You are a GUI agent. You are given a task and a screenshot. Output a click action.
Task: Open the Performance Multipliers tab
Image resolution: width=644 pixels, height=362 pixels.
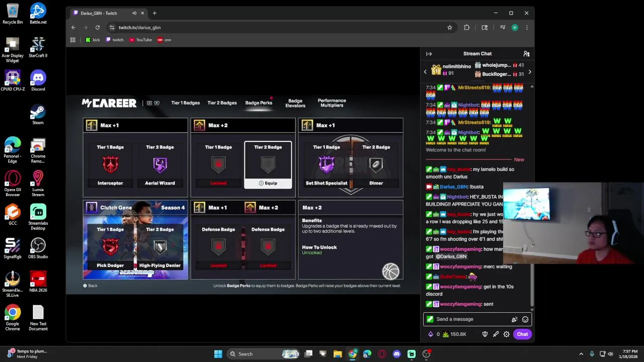coord(332,103)
